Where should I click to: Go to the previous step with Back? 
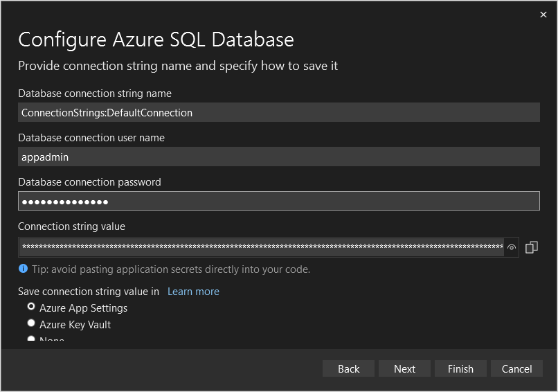click(x=348, y=368)
